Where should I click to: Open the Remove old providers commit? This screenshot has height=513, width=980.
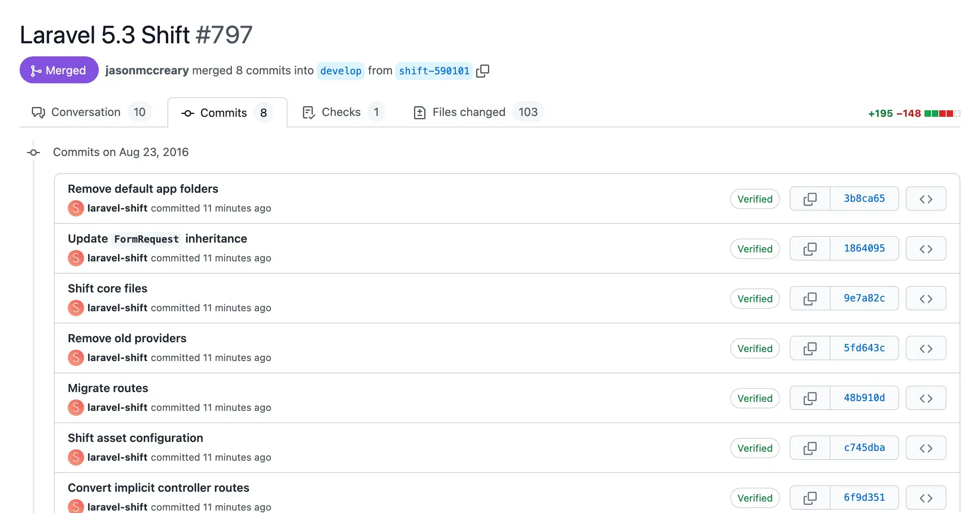[x=127, y=338]
